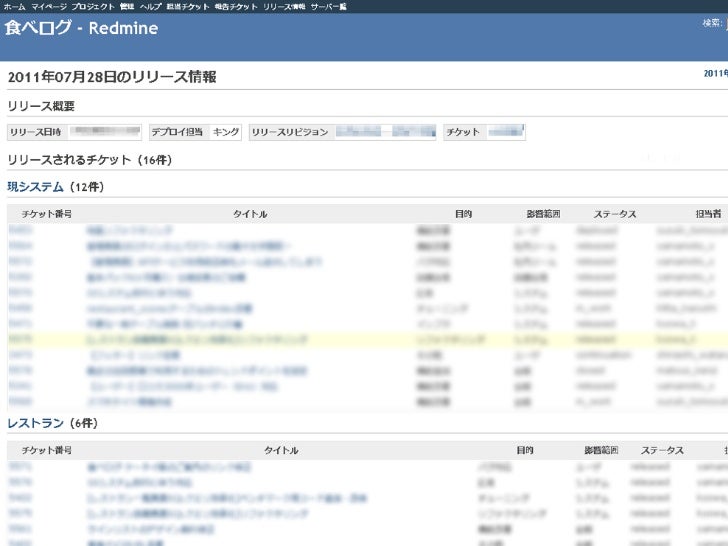The image size is (728, 546).
Task: Click 目的 header in 現システム table
Action: pos(463,214)
